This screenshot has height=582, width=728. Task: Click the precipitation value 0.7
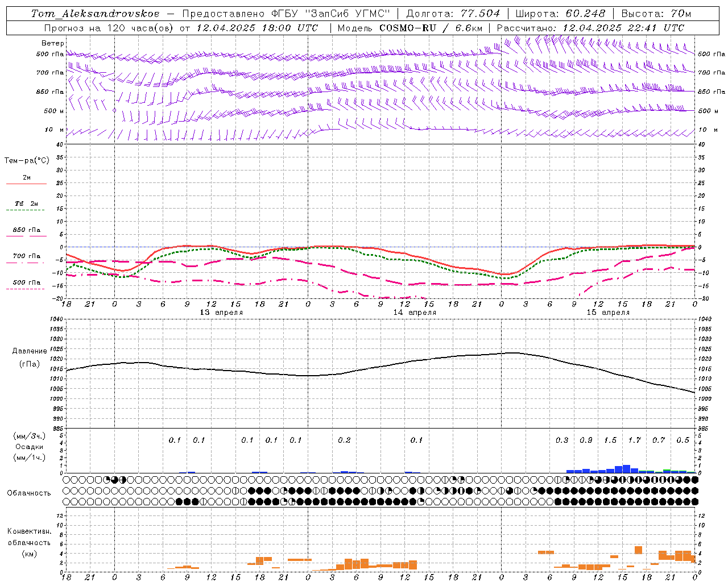tap(659, 440)
